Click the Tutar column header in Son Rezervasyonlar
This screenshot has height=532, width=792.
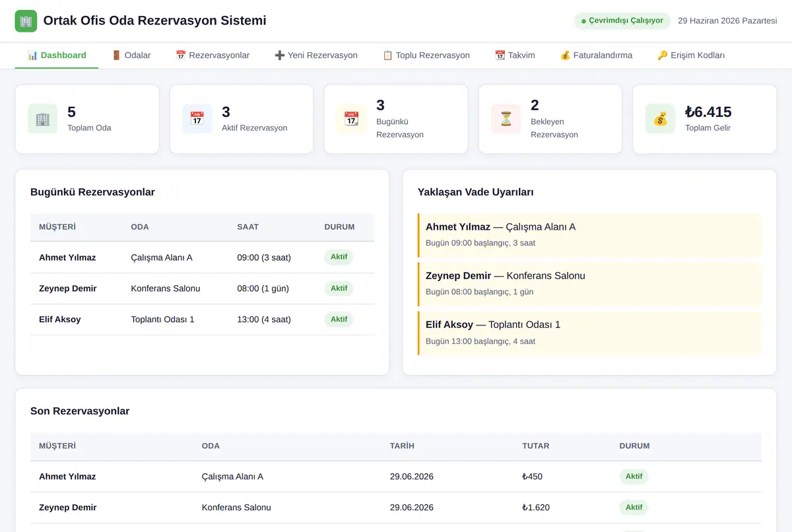tap(535, 446)
